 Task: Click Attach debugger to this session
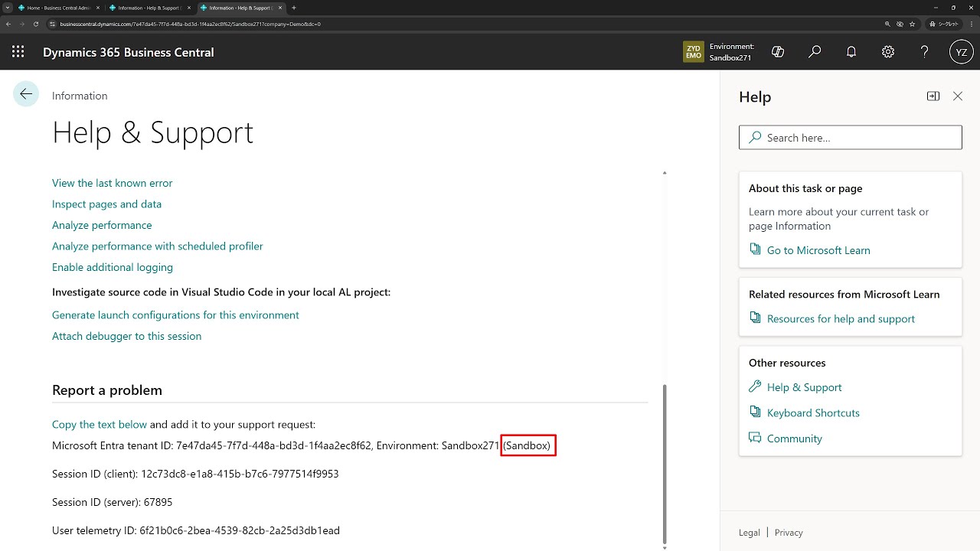[126, 336]
